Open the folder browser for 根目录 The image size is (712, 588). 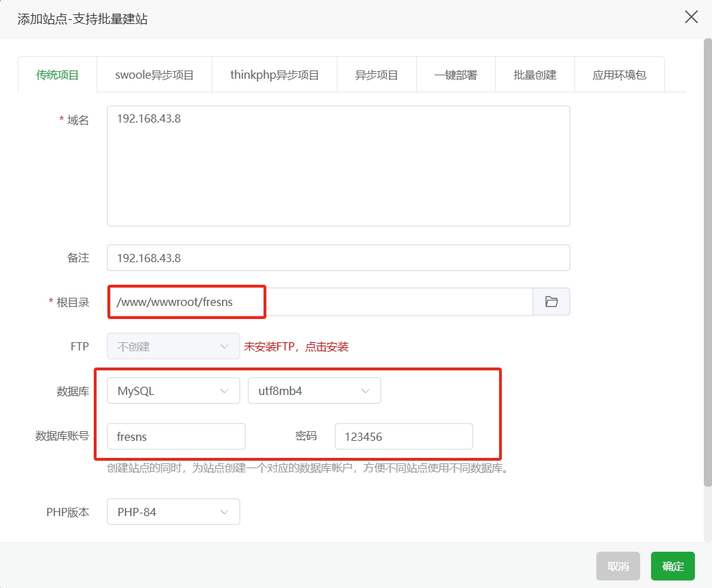click(552, 301)
